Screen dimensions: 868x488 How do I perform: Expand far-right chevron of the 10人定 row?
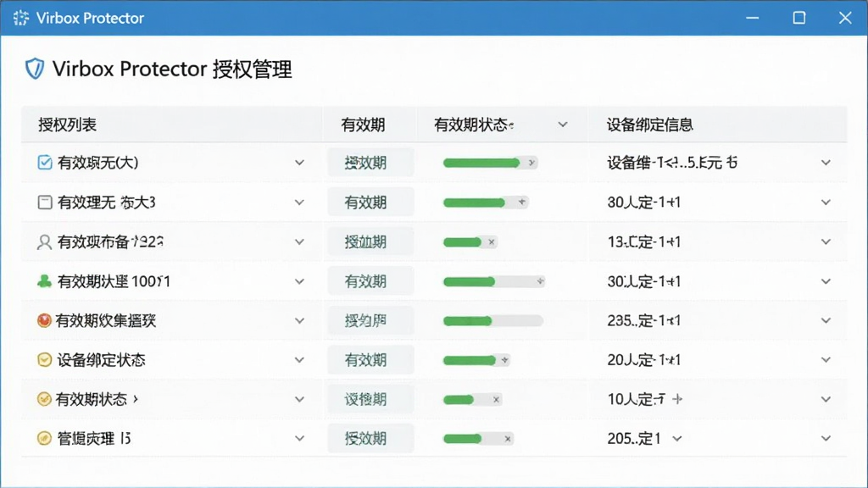[826, 400]
